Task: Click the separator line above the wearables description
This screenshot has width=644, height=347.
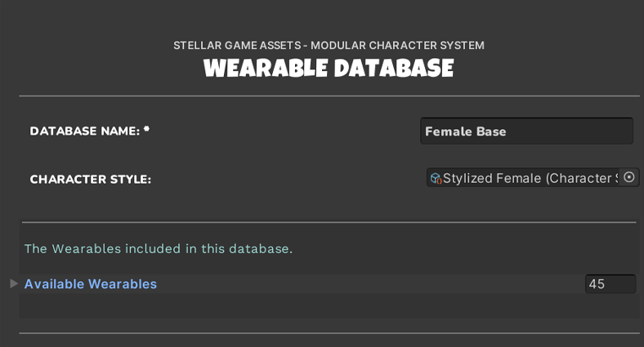Action: pos(327,222)
